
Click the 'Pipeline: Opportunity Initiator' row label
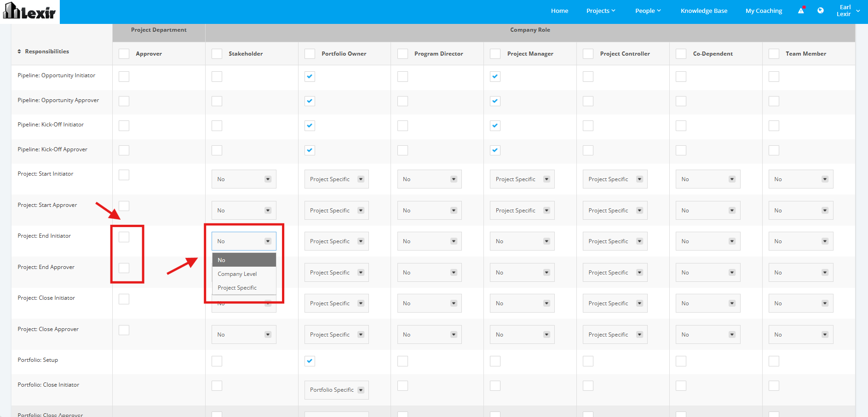57,75
